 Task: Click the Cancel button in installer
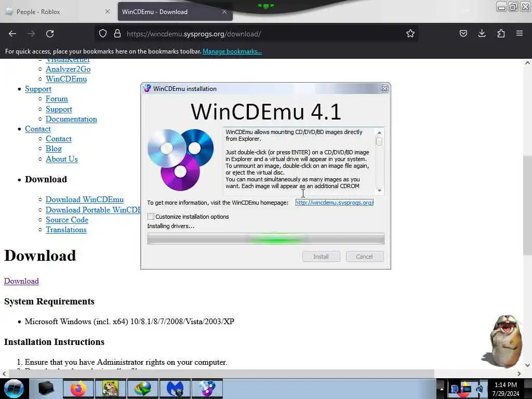(x=365, y=257)
